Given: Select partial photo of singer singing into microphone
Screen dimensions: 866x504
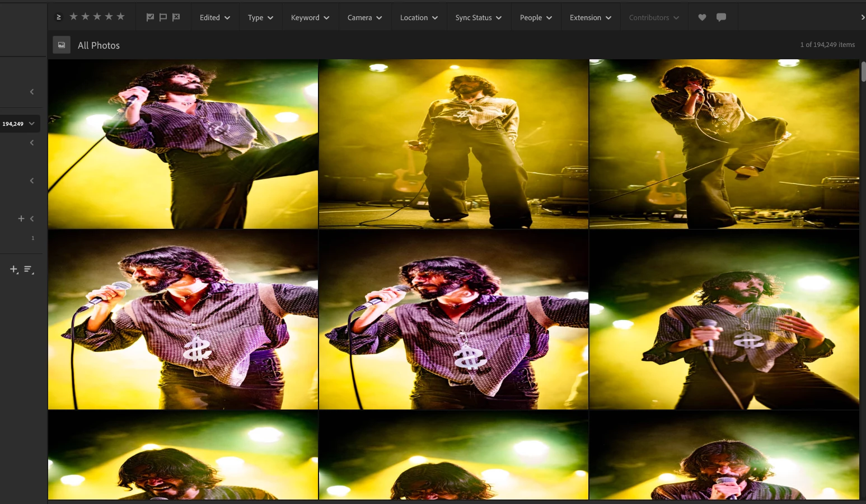Looking at the screenshot, I should [724, 455].
